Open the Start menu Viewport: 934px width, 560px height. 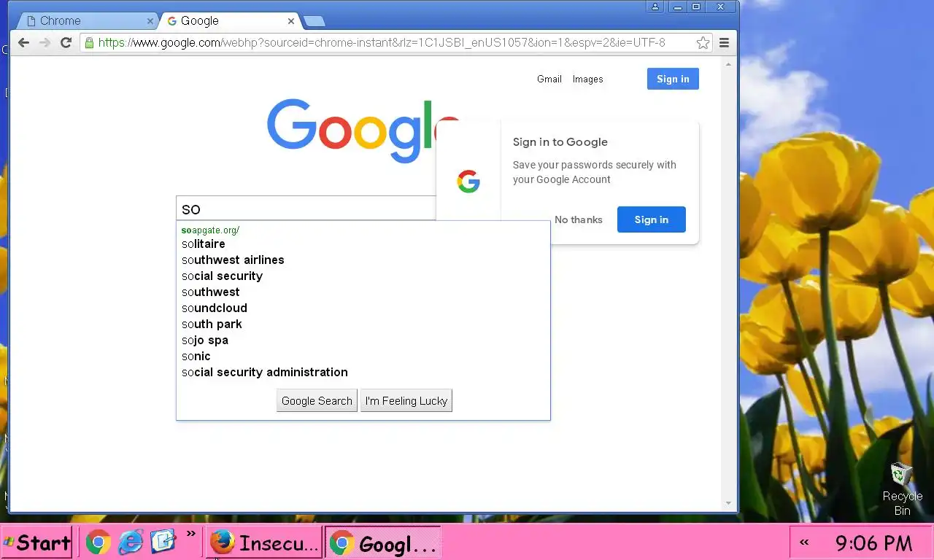[x=36, y=542]
